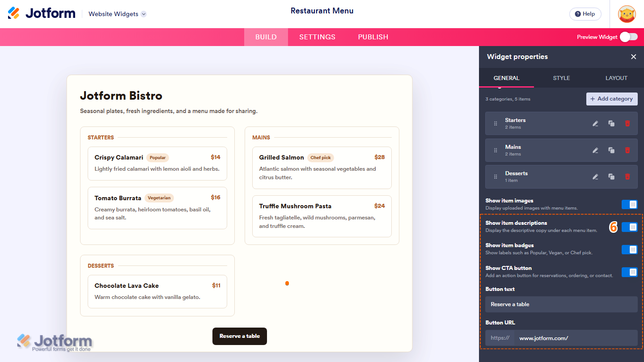Switch off Show item badges
This screenshot has width=644, height=362.
point(630,249)
